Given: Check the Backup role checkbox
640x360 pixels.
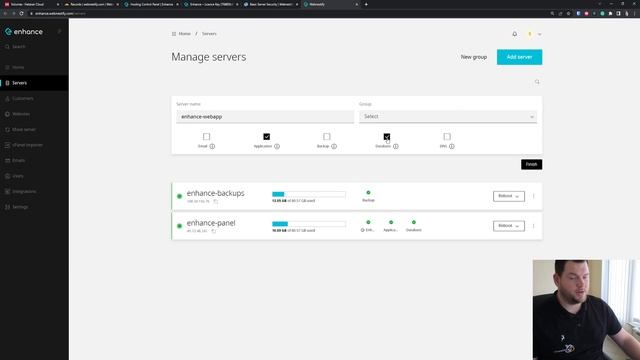Looking at the screenshot, I should coord(327,137).
